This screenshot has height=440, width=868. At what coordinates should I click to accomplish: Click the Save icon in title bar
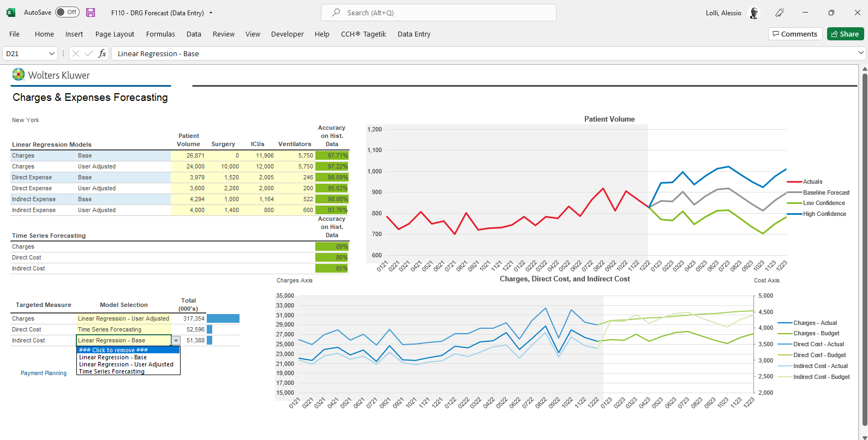coord(91,13)
